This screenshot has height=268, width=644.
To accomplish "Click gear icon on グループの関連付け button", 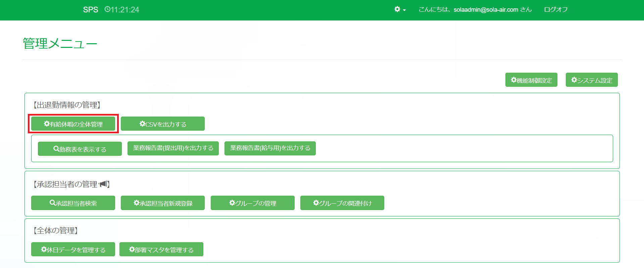I will pyautogui.click(x=316, y=203).
